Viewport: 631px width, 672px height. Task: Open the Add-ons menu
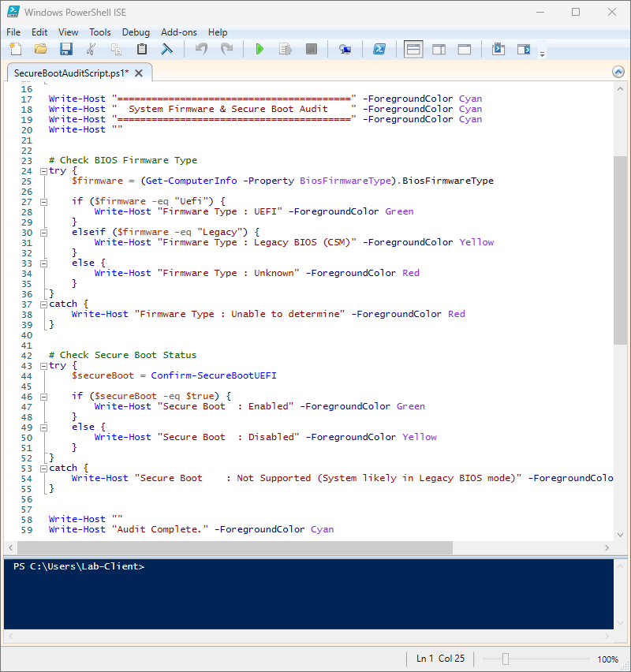click(x=178, y=32)
